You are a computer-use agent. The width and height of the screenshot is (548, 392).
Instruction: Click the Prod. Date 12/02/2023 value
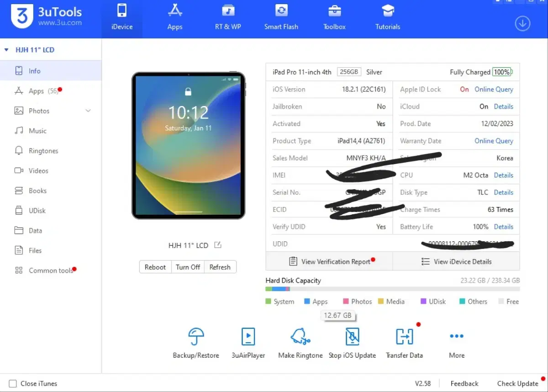click(497, 123)
